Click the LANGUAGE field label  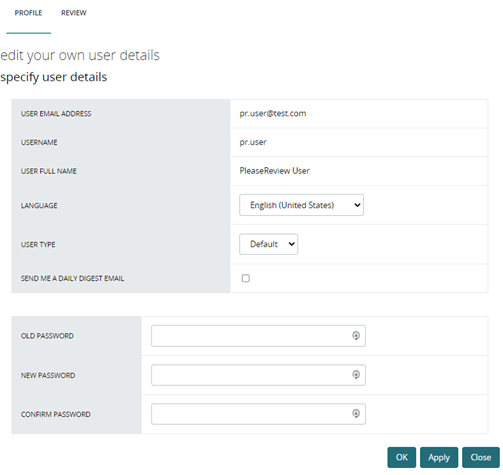click(x=39, y=206)
